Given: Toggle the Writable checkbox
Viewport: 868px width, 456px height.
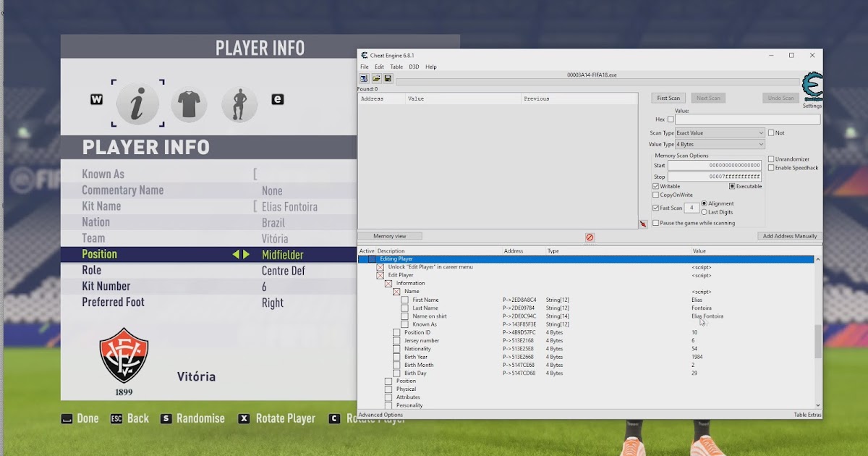Looking at the screenshot, I should click(x=656, y=187).
